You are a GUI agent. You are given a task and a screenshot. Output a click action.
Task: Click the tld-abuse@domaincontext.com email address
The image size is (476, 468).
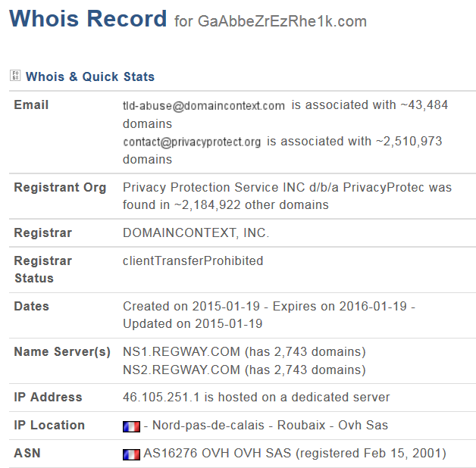pyautogui.click(x=204, y=106)
